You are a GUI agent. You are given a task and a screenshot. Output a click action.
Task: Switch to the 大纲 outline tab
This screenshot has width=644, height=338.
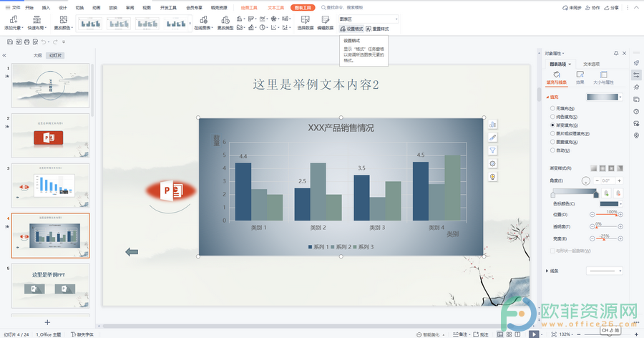point(37,55)
